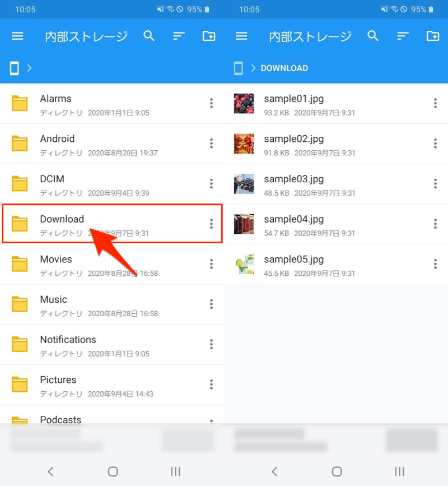Open the three-dot menu for DCIM folder

[x=211, y=184]
